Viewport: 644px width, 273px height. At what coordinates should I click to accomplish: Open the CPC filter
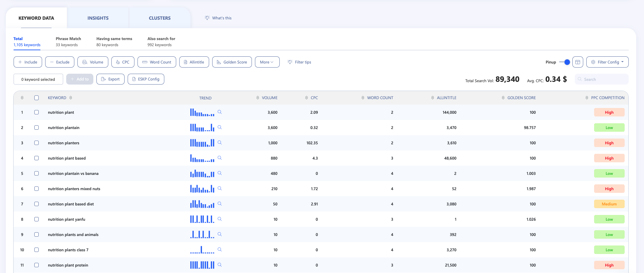pyautogui.click(x=123, y=62)
